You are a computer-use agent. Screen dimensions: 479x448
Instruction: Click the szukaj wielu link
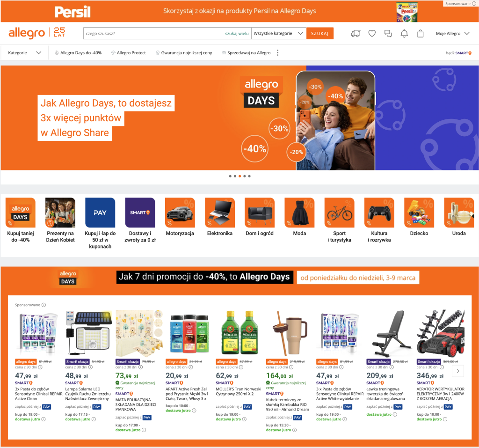coord(237,34)
